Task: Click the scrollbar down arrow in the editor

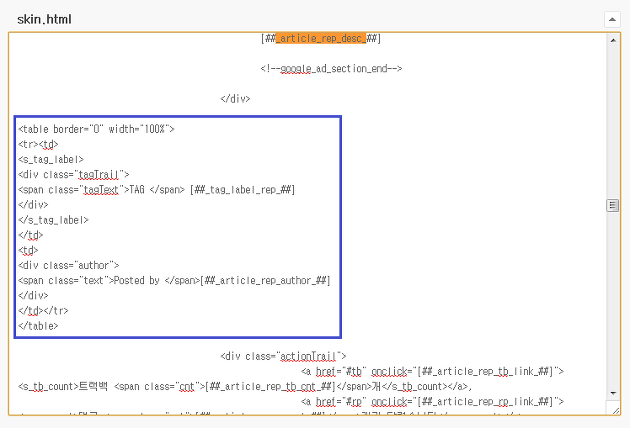Action: pyautogui.click(x=613, y=393)
